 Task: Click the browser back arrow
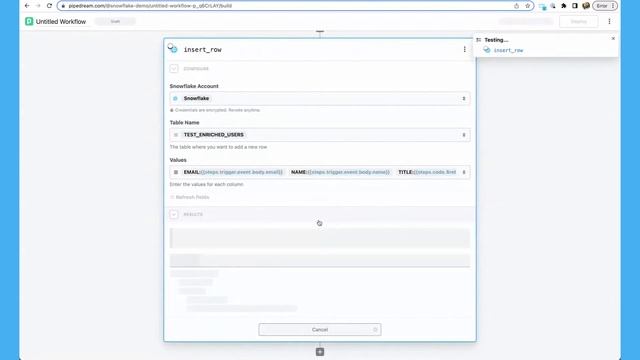tap(27, 6)
